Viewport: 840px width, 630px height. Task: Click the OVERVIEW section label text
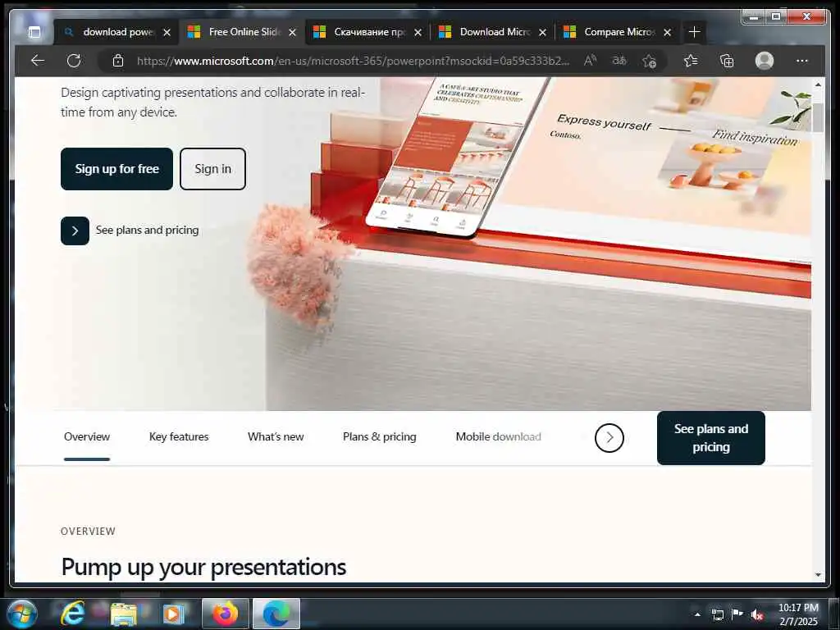[x=88, y=532]
